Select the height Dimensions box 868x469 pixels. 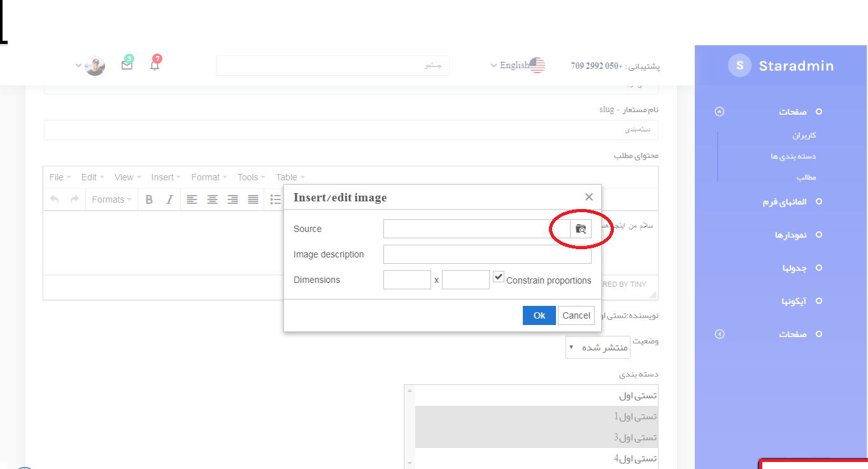[x=466, y=280]
